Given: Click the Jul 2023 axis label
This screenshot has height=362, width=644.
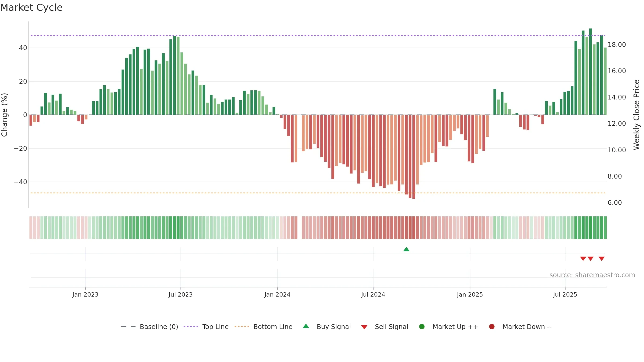Looking at the screenshot, I should (181, 295).
